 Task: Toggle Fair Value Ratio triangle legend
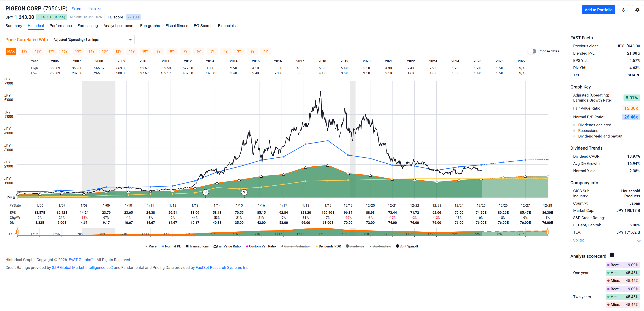(215, 246)
